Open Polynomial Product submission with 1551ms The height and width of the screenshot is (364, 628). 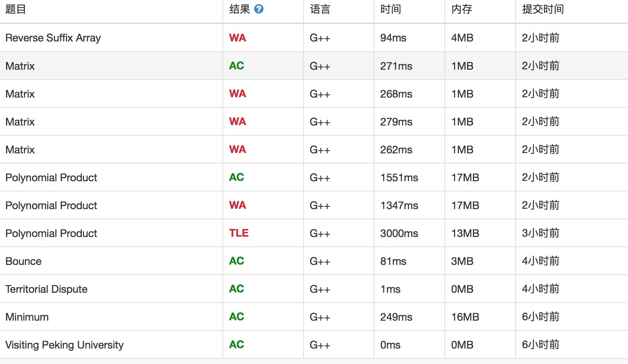point(51,177)
